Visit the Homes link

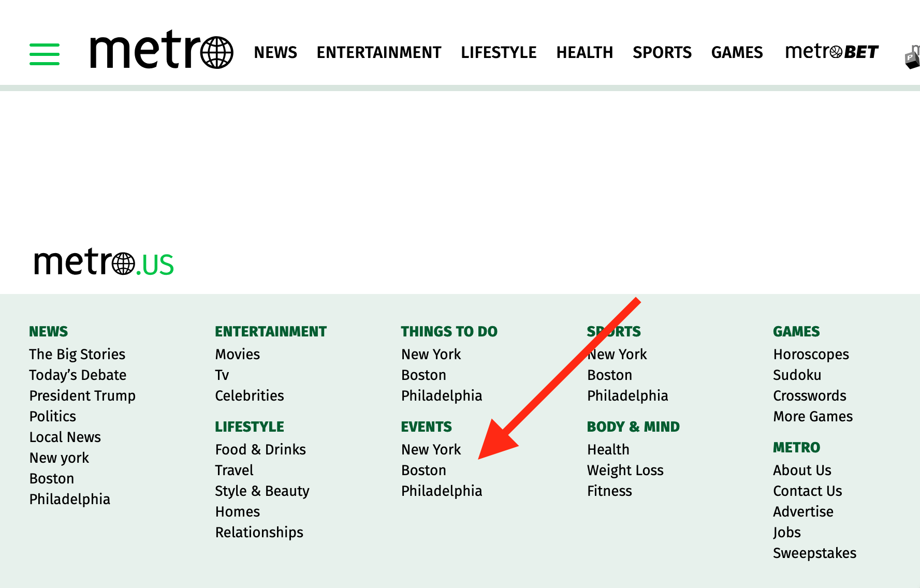(x=238, y=512)
